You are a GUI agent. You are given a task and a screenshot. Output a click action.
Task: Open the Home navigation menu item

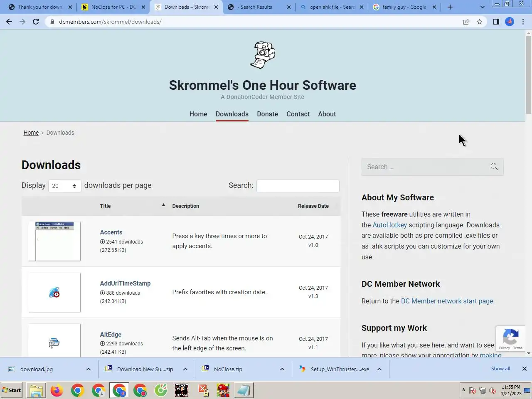pyautogui.click(x=198, y=114)
